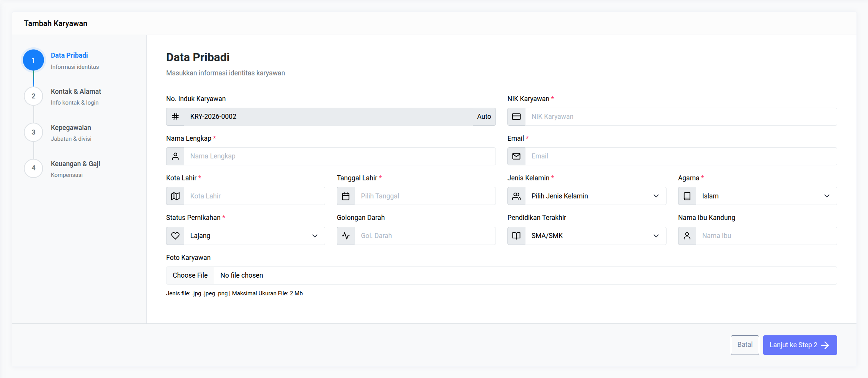The height and width of the screenshot is (378, 868).
Task: Click the heart icon in Status Pernikahan
Action: pos(175,236)
